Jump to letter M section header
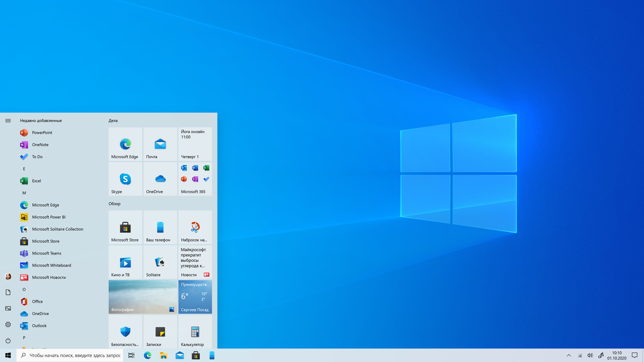 pos(24,193)
